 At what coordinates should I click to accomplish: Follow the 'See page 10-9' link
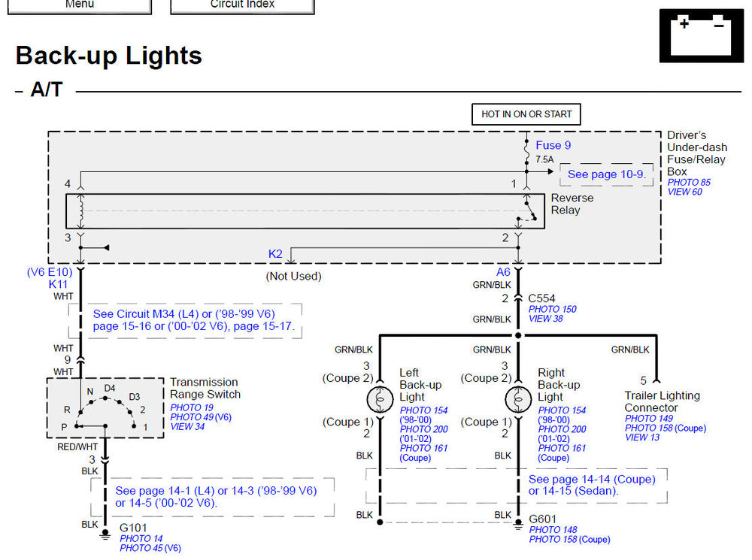[x=606, y=174]
